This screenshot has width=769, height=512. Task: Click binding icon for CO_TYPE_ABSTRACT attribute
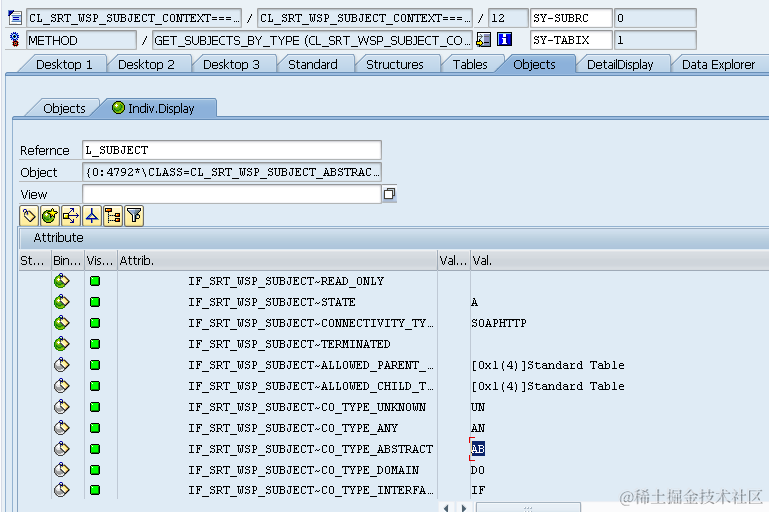click(62, 449)
